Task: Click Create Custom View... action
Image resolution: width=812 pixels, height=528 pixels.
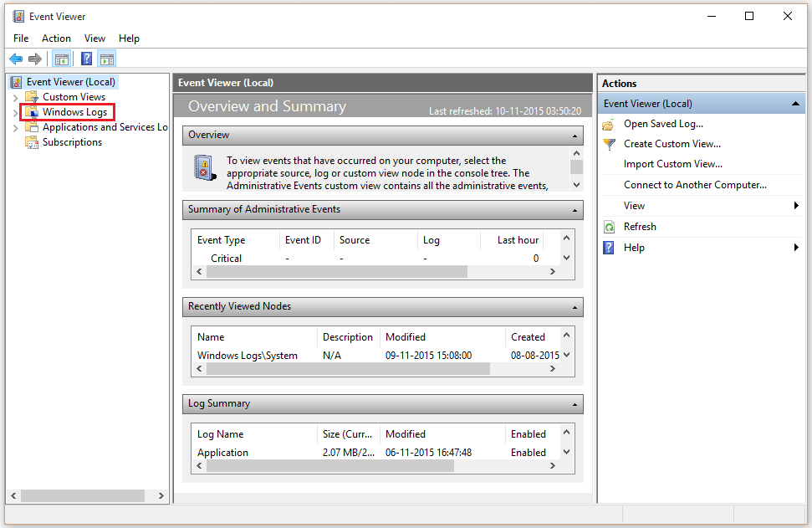Action: [672, 144]
